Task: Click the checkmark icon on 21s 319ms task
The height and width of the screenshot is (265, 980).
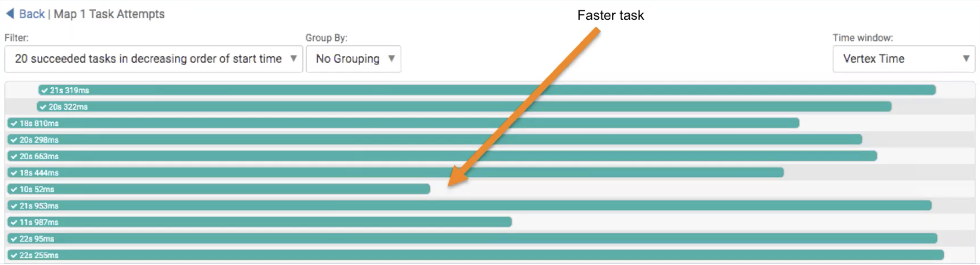Action: [44, 91]
